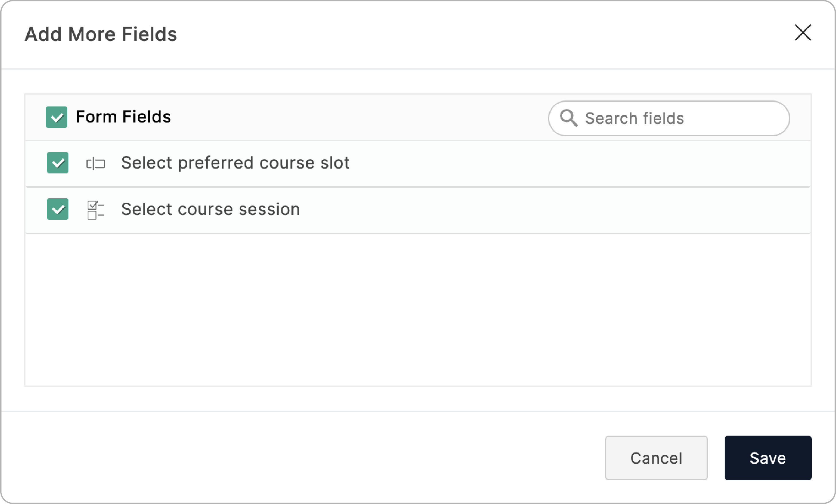This screenshot has height=504, width=836.
Task: Toggle the Form Fields select-all checkbox
Action: (x=56, y=117)
